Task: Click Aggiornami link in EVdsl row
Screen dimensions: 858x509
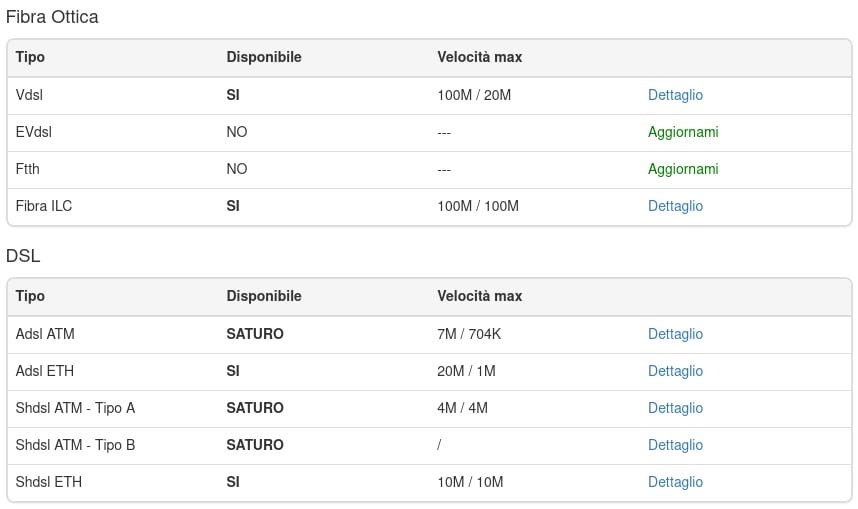Action: [x=683, y=132]
